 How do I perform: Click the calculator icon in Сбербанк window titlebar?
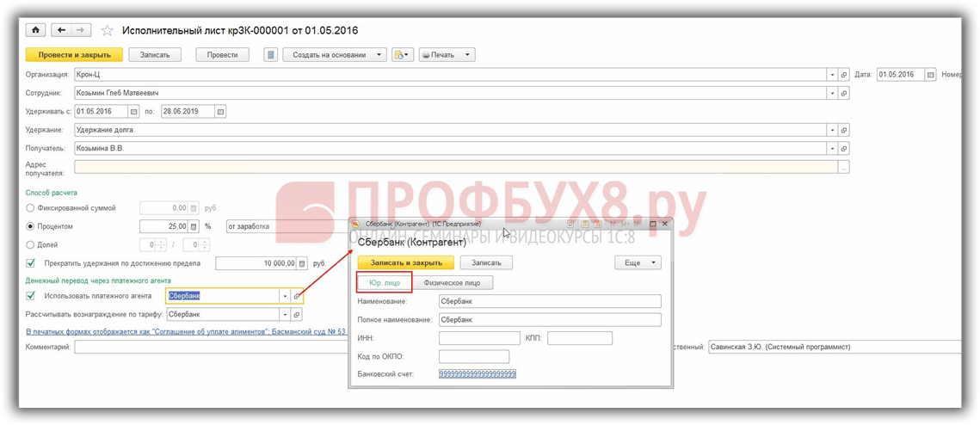point(586,224)
